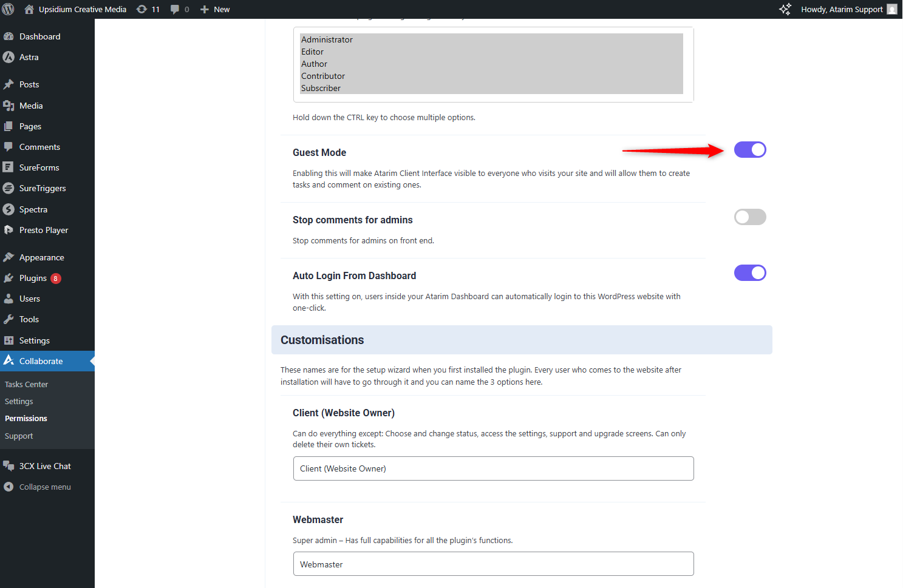Click the AI sparkle icon in top bar
The height and width of the screenshot is (588, 903).
click(x=785, y=9)
